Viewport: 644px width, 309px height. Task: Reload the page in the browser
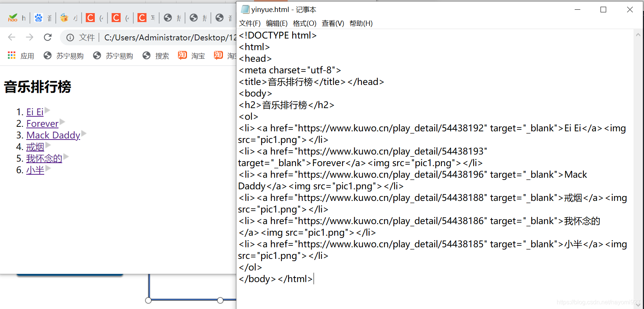point(48,37)
